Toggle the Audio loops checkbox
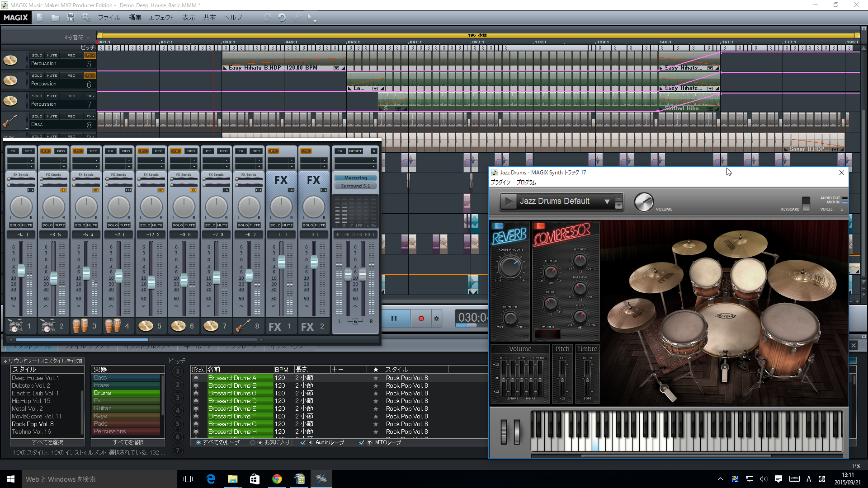This screenshot has width=868, height=488. click(x=303, y=442)
